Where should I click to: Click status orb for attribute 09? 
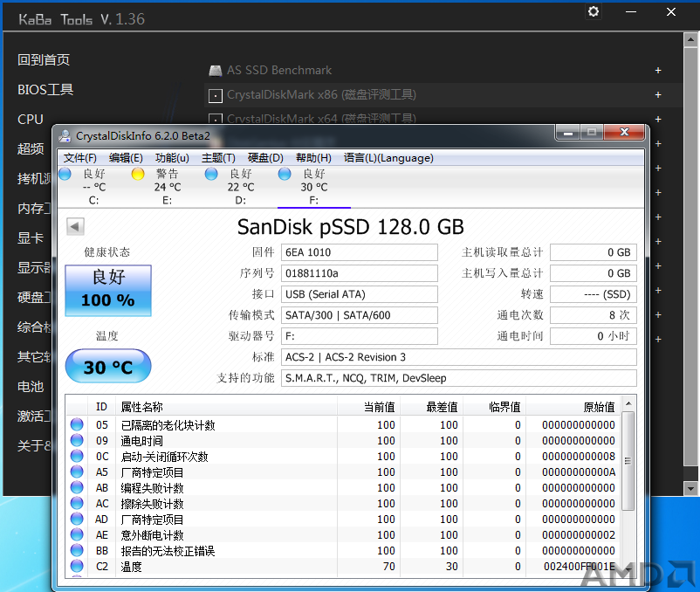coord(77,440)
